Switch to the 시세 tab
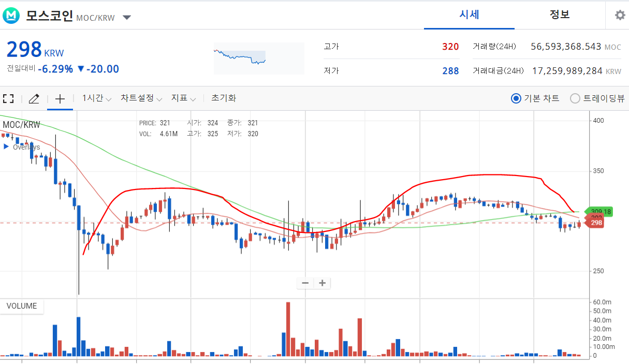 [x=469, y=14]
